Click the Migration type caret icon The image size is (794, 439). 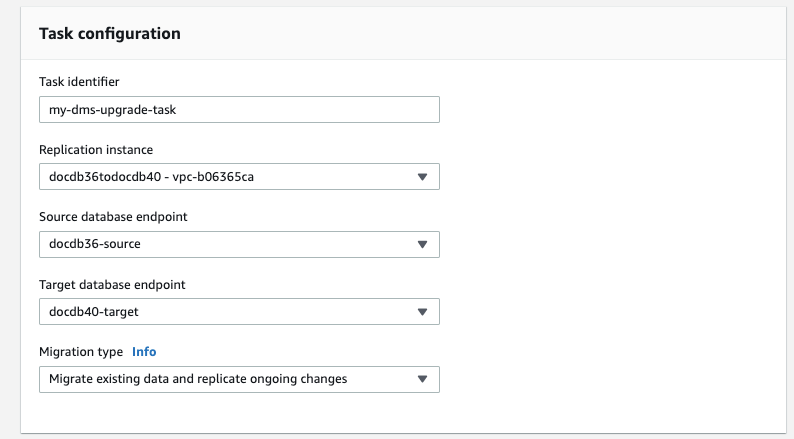coord(422,379)
